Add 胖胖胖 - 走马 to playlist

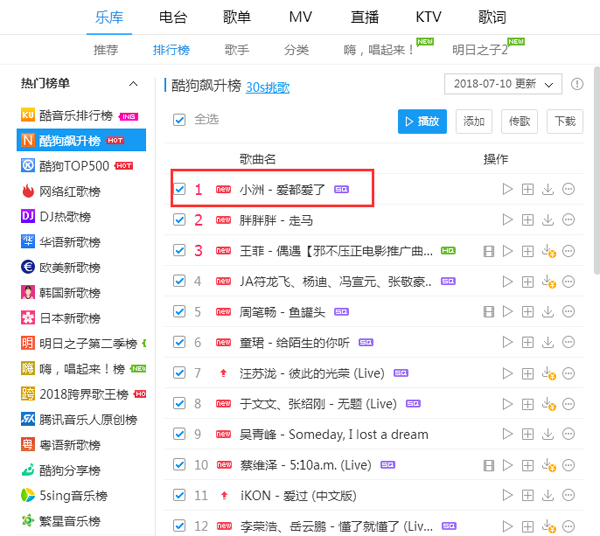point(528,220)
